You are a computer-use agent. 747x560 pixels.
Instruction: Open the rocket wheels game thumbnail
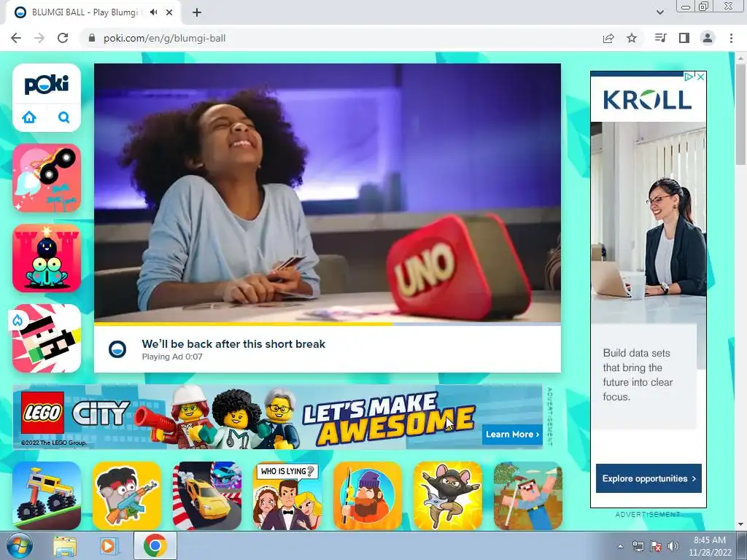click(x=47, y=178)
